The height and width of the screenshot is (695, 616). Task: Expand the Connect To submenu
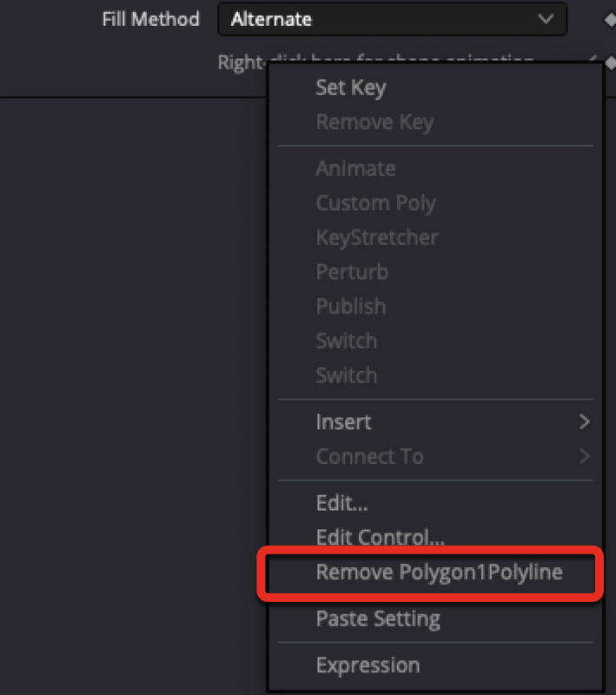coord(434,457)
